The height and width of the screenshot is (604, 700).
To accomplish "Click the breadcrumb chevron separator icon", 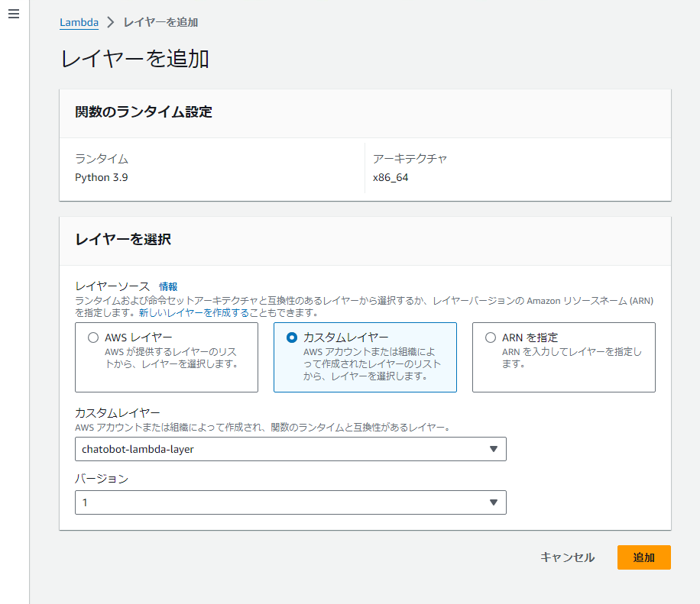I will tap(111, 22).
